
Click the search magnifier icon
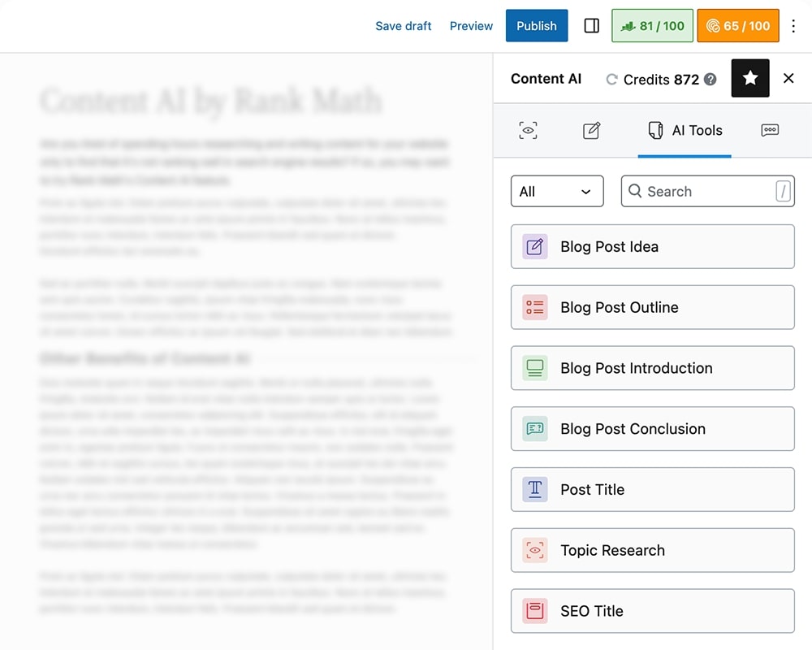click(635, 191)
